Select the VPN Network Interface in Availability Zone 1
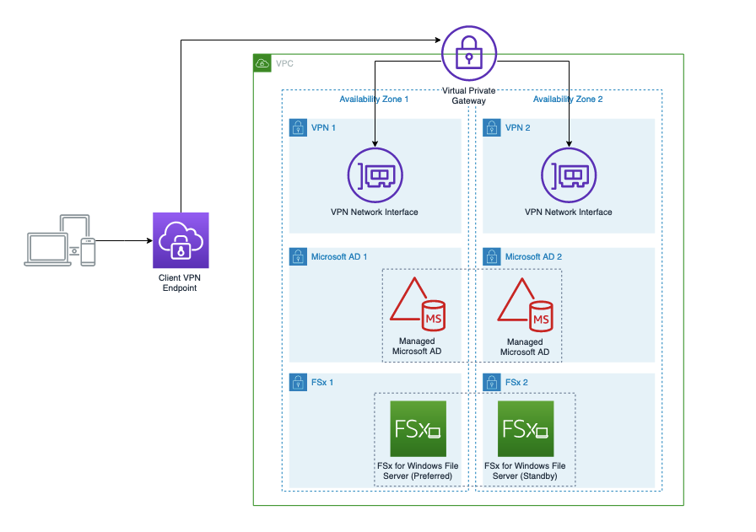Viewport: 756px width, 532px height. (375, 176)
